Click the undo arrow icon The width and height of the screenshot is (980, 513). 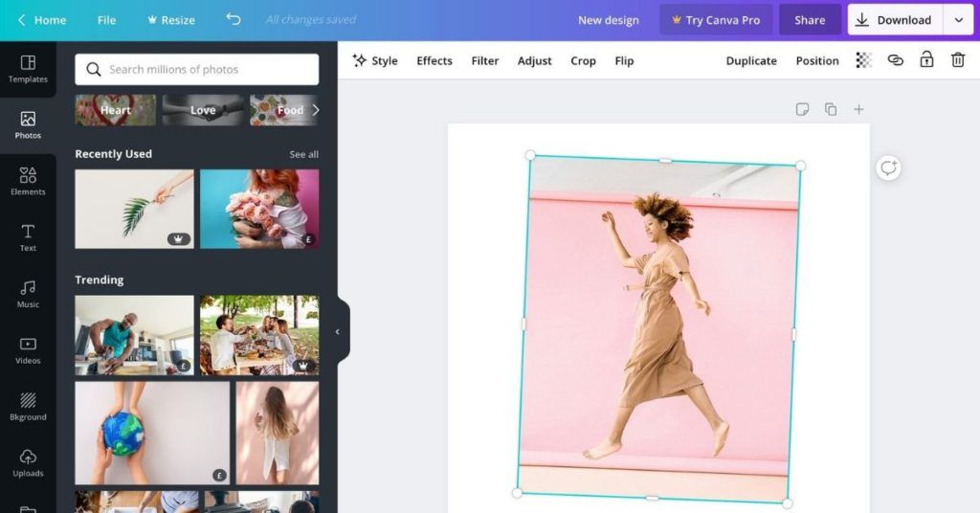[233, 19]
